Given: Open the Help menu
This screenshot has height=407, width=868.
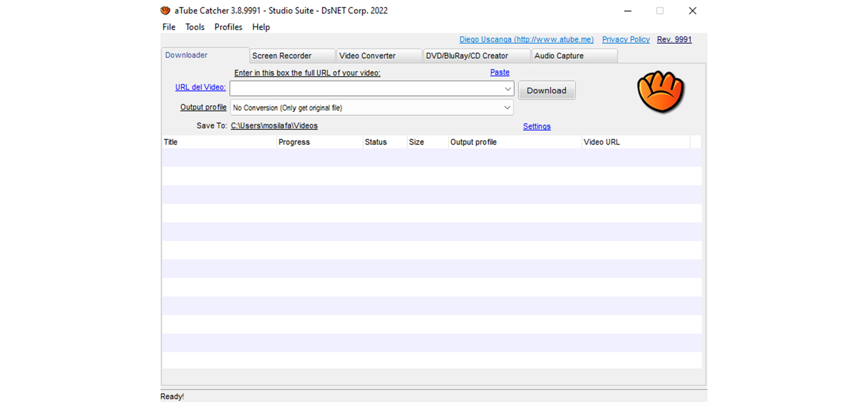Looking at the screenshot, I should pos(261,27).
